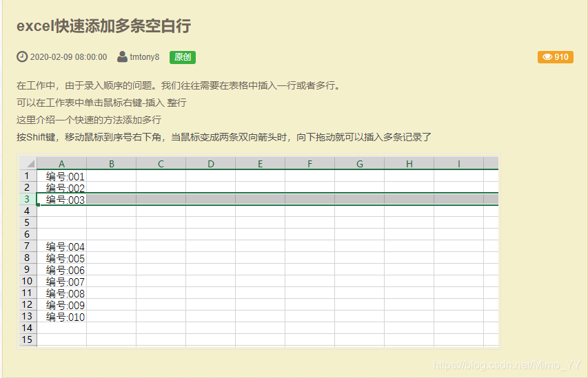Select row 13 header
Viewport: 588px width, 378px height.
click(28, 316)
